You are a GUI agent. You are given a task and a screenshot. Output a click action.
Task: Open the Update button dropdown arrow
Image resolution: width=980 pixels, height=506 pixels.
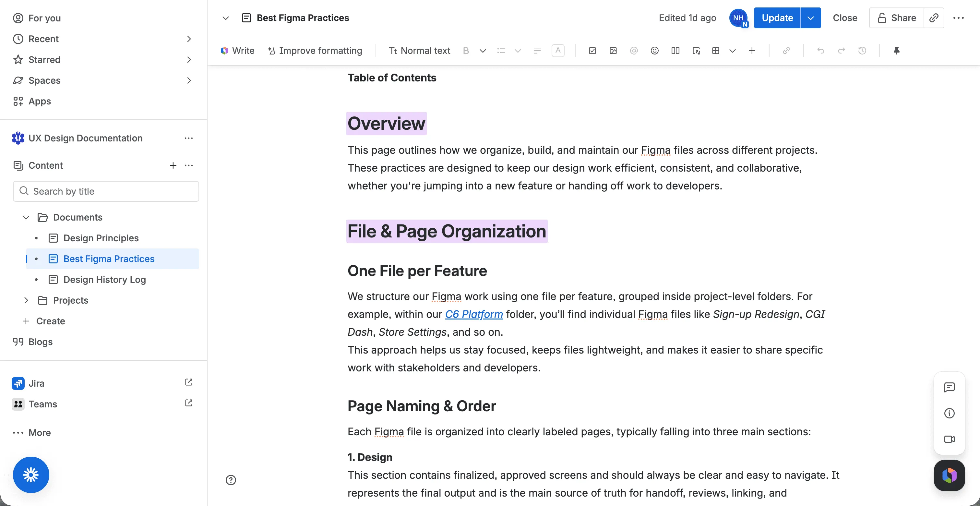[x=811, y=18]
